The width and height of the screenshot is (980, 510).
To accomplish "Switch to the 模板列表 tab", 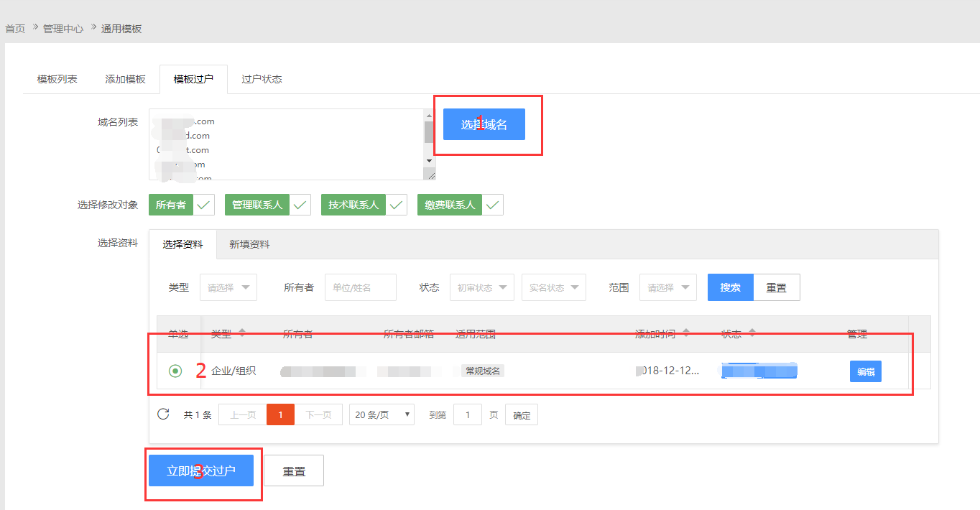I will [x=57, y=79].
